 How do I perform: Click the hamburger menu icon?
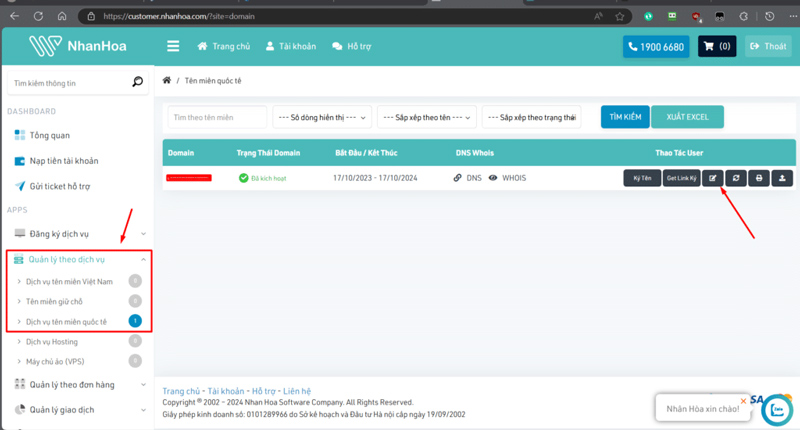tap(173, 46)
